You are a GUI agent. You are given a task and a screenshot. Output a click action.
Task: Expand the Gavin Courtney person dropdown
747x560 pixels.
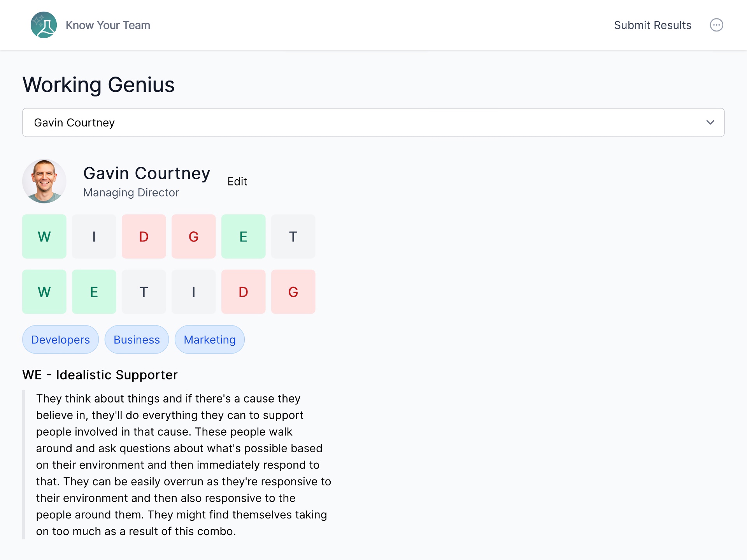point(373,122)
